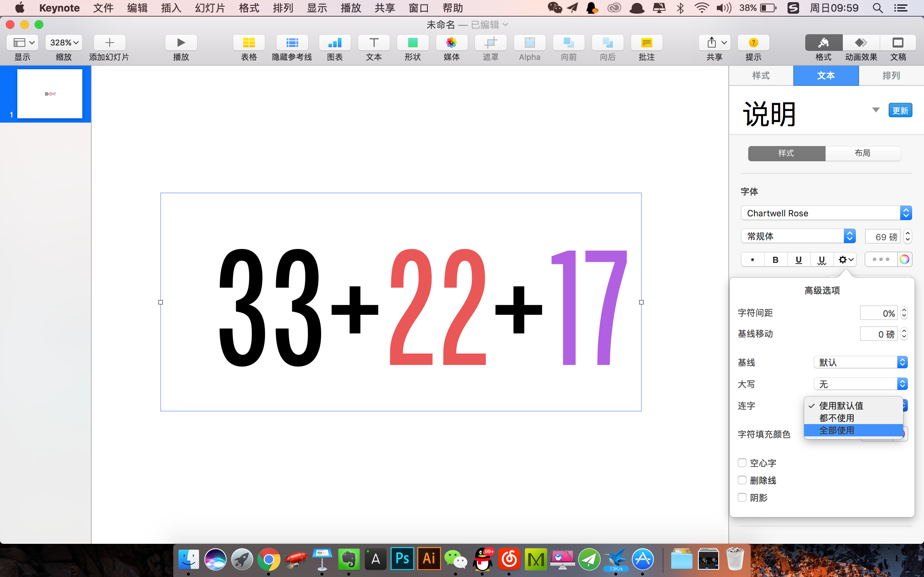Screen dimensions: 924x577
Task: Toggle the 阴影 shadow checkbox
Action: coord(742,497)
